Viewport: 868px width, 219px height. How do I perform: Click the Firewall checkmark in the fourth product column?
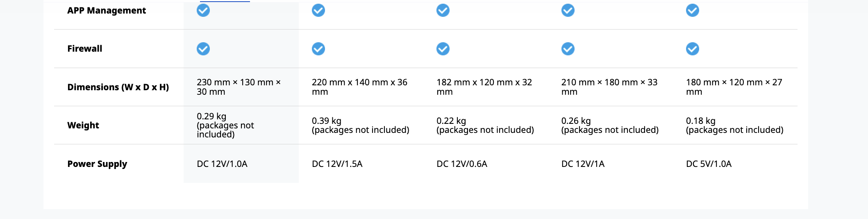point(568,49)
